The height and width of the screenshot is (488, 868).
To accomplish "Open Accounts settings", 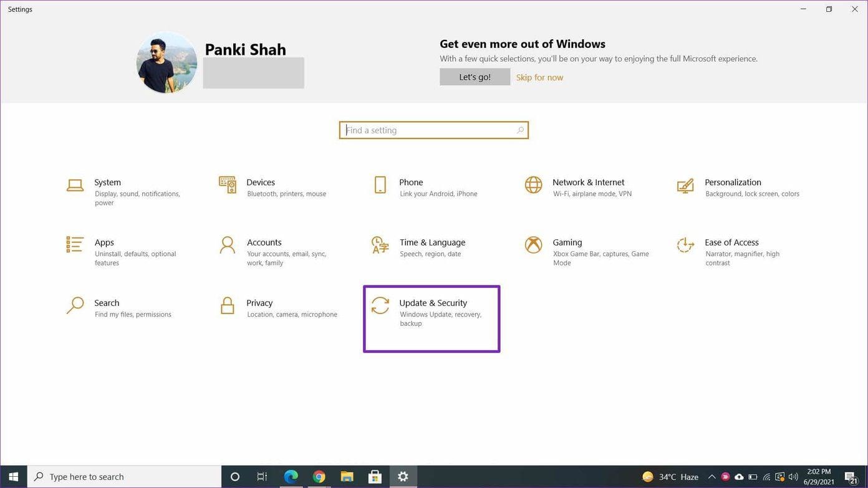I will click(273, 252).
